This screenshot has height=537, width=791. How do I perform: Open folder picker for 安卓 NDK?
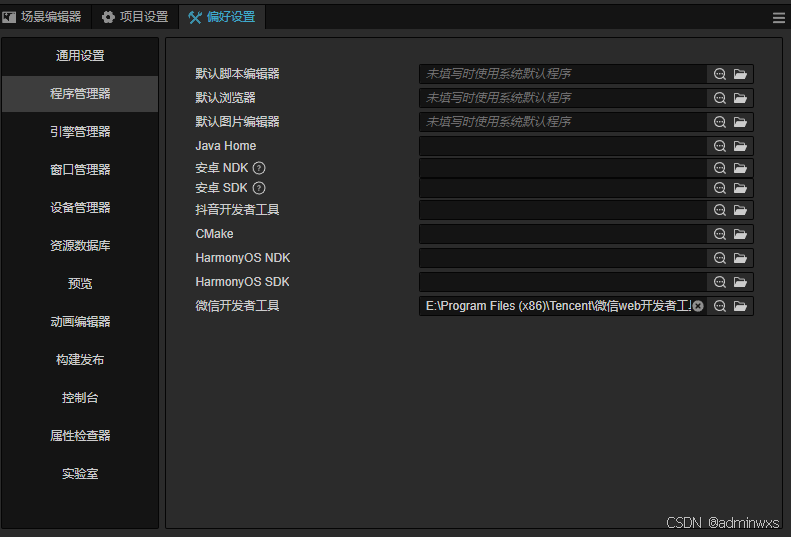[x=740, y=168]
